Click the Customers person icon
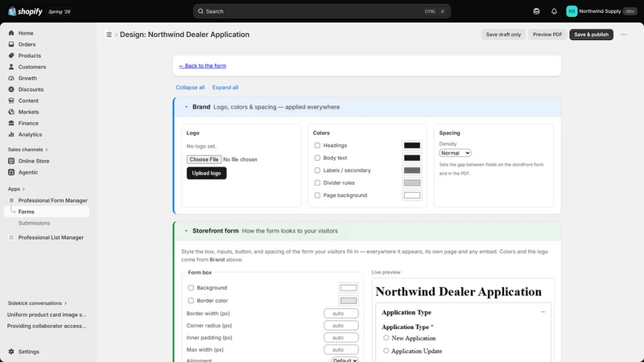Image resolution: width=644 pixels, height=362 pixels. 11,67
